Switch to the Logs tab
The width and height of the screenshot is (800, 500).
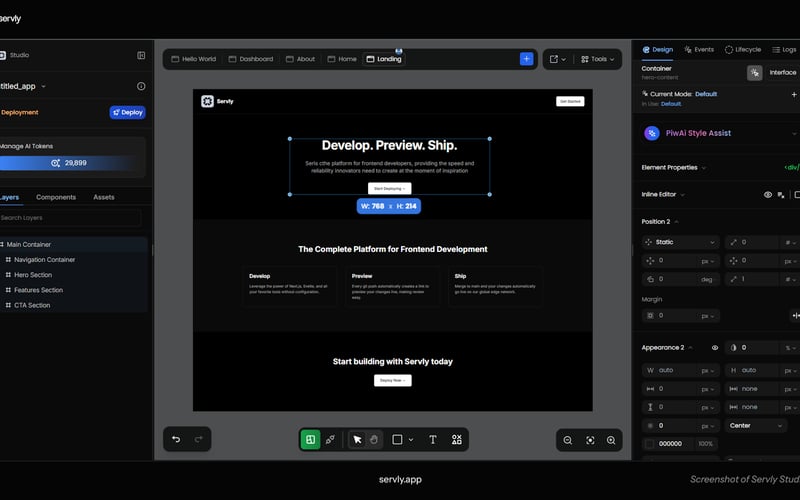[x=784, y=49]
